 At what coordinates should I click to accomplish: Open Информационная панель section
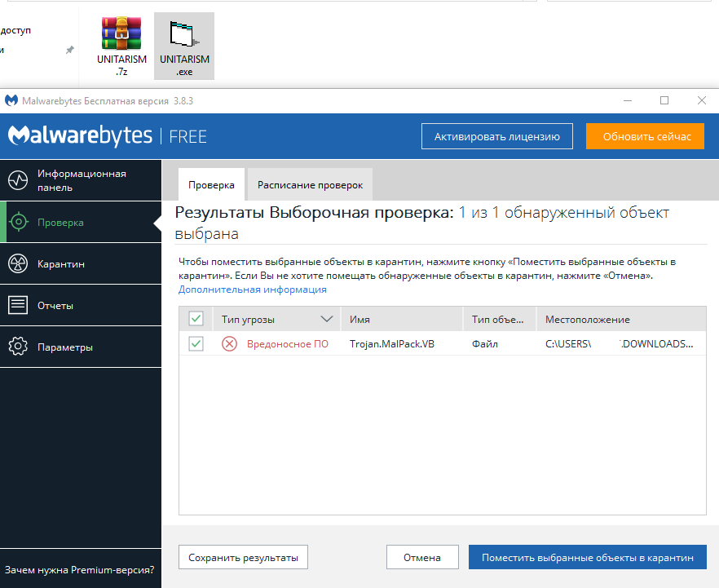81,180
